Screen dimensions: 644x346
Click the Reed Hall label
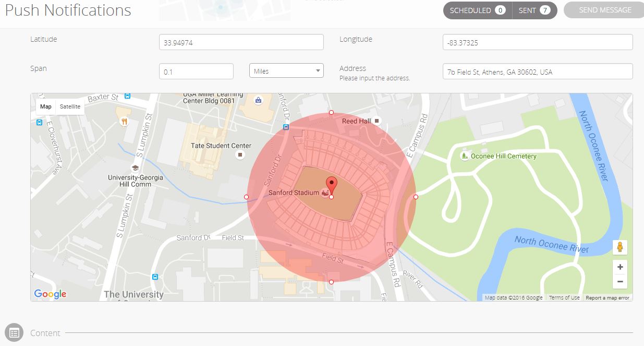pyautogui.click(x=356, y=121)
